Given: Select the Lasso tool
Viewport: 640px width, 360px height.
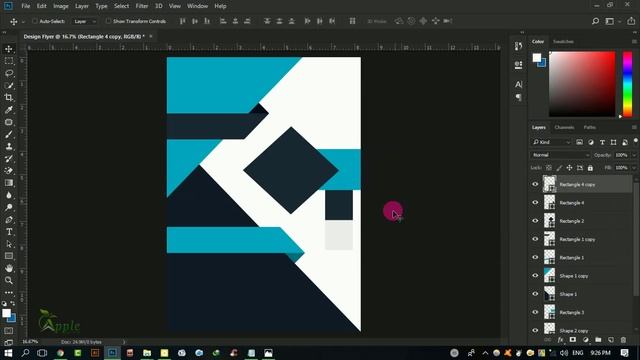Looking at the screenshot, I should (9, 73).
